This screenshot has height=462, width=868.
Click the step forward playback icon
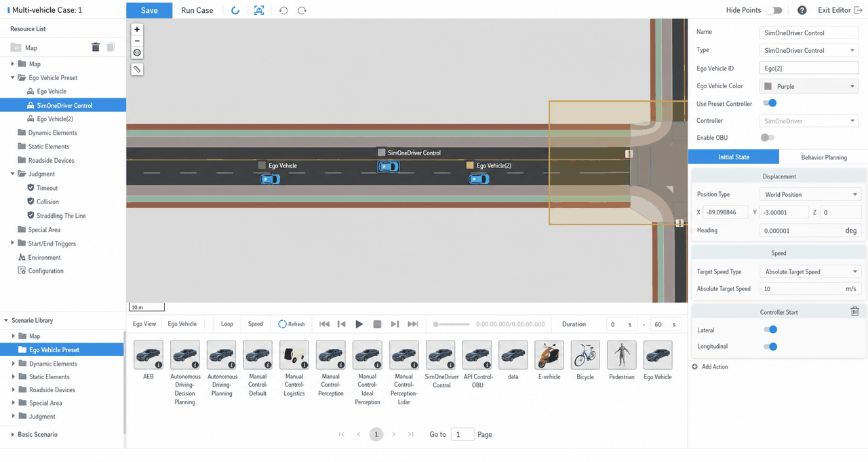(x=395, y=324)
